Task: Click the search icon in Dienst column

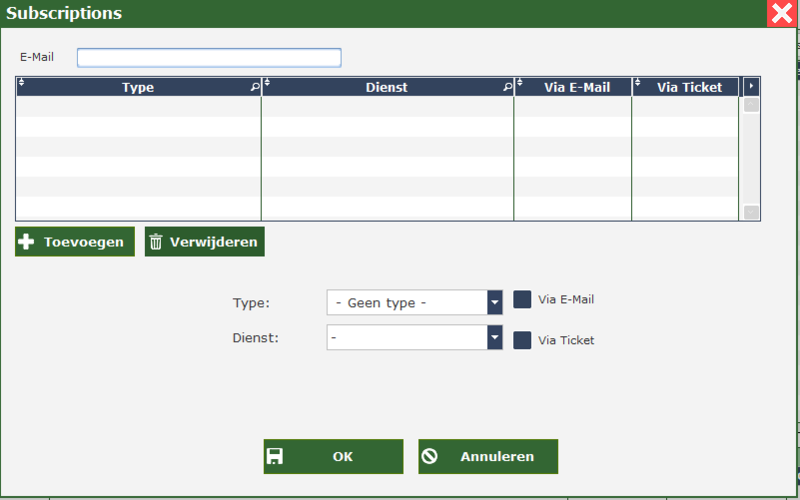Action: point(507,88)
